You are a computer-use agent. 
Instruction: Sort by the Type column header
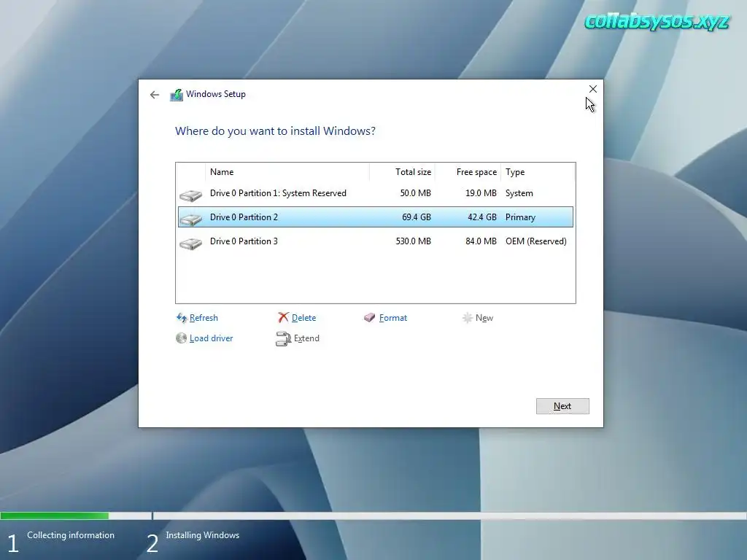[538, 172]
